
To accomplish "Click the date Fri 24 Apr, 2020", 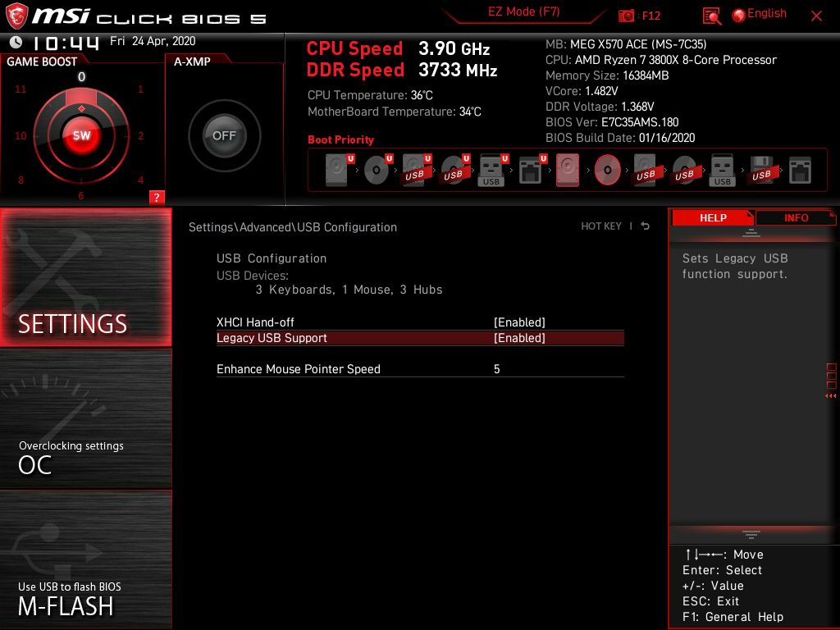I will tap(153, 41).
